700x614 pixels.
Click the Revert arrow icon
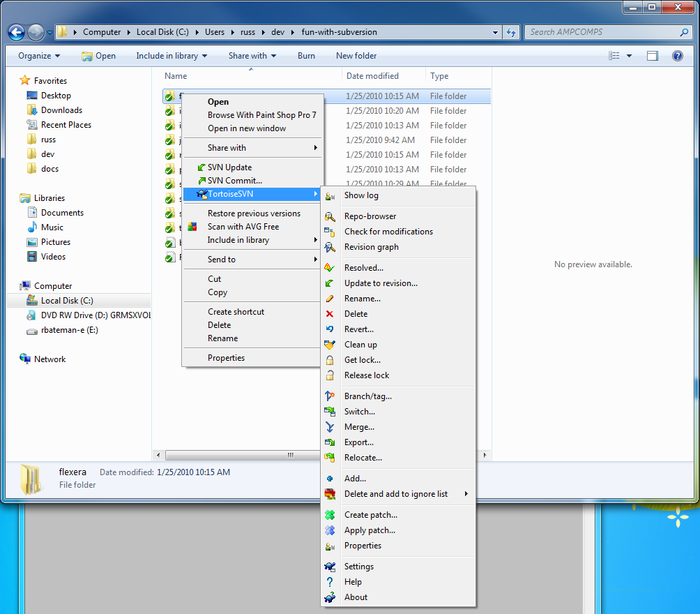pyautogui.click(x=330, y=330)
